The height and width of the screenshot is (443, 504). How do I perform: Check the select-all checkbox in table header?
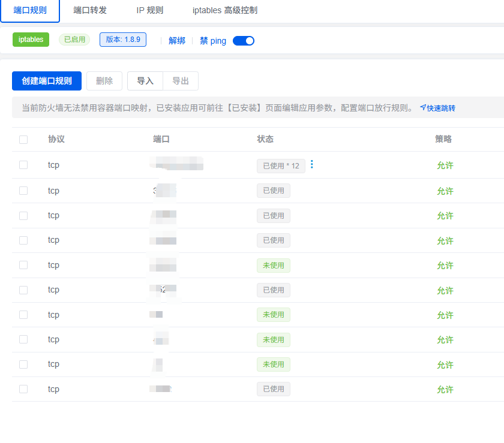pos(23,140)
